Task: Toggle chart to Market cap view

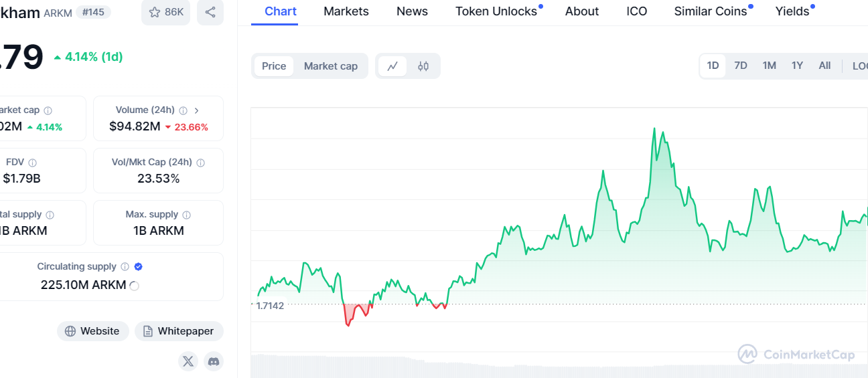Action: [331, 66]
